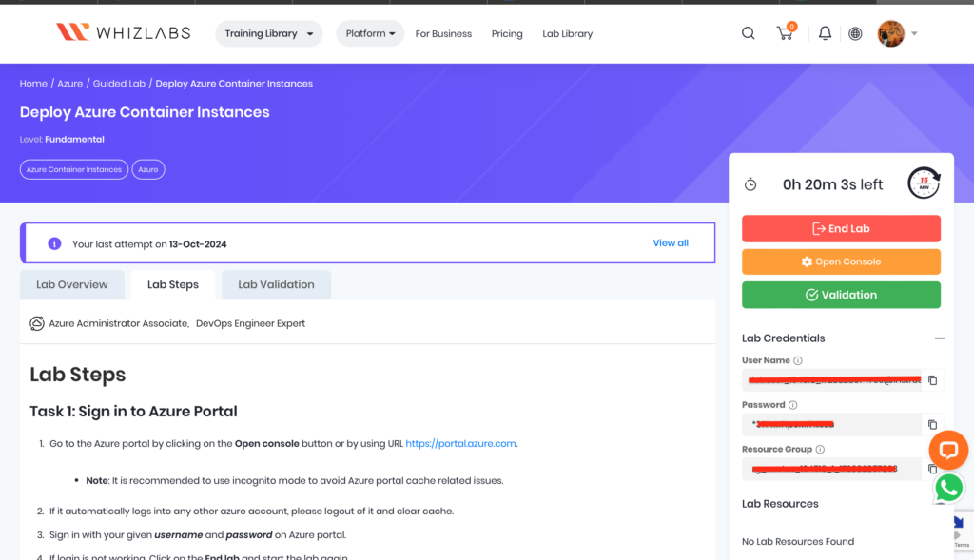974x560 pixels.
Task: Click the info icon next to User Name
Action: (x=798, y=360)
